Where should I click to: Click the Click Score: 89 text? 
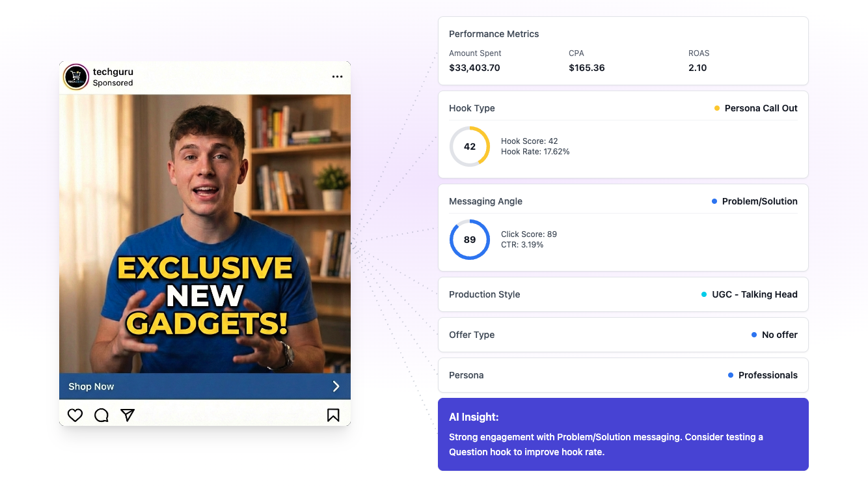point(528,234)
